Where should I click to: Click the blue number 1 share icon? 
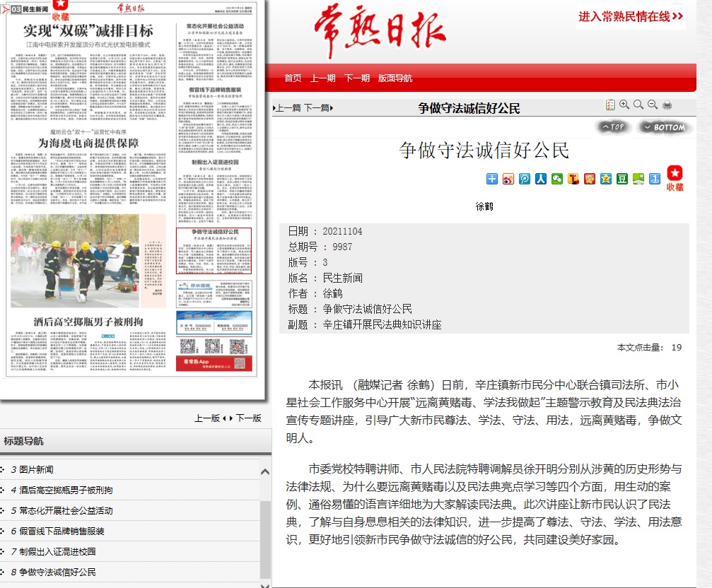[655, 179]
